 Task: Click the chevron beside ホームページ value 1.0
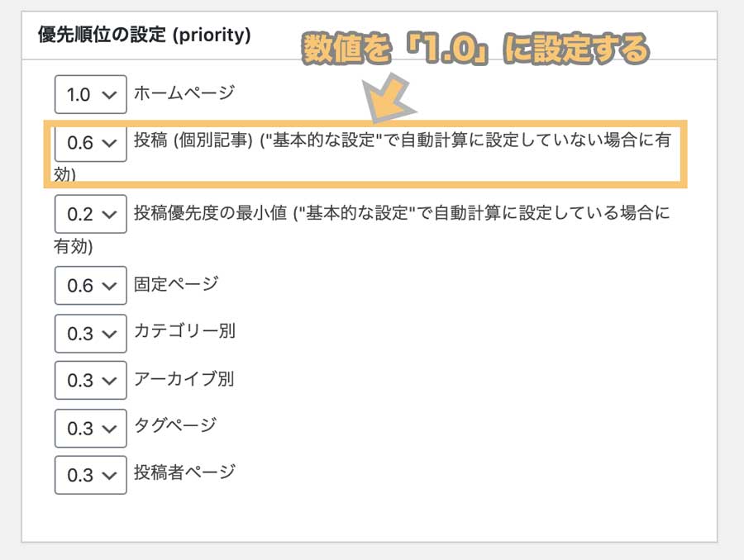point(110,95)
